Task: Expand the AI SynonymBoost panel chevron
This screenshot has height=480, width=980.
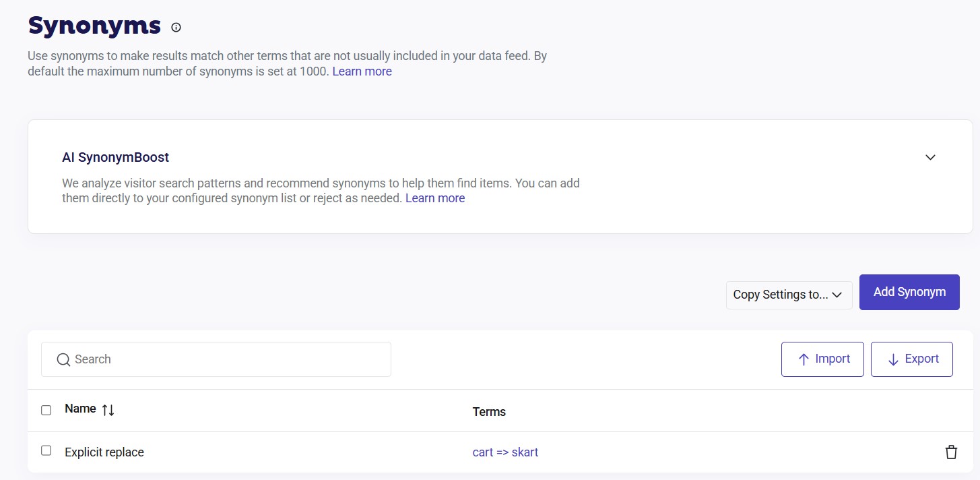Action: click(930, 158)
